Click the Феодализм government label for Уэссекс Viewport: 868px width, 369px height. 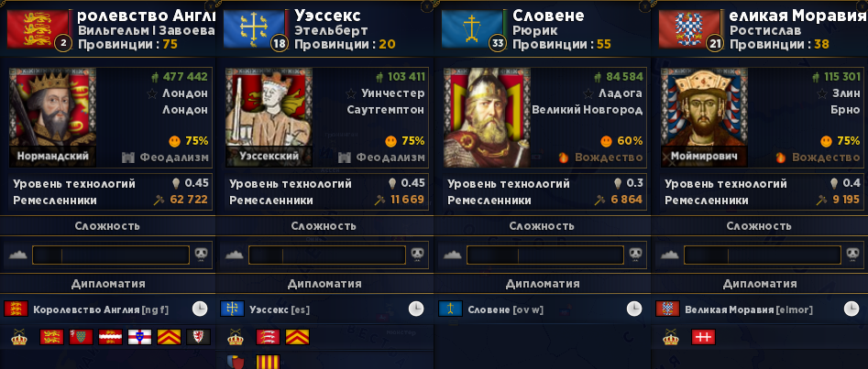390,157
